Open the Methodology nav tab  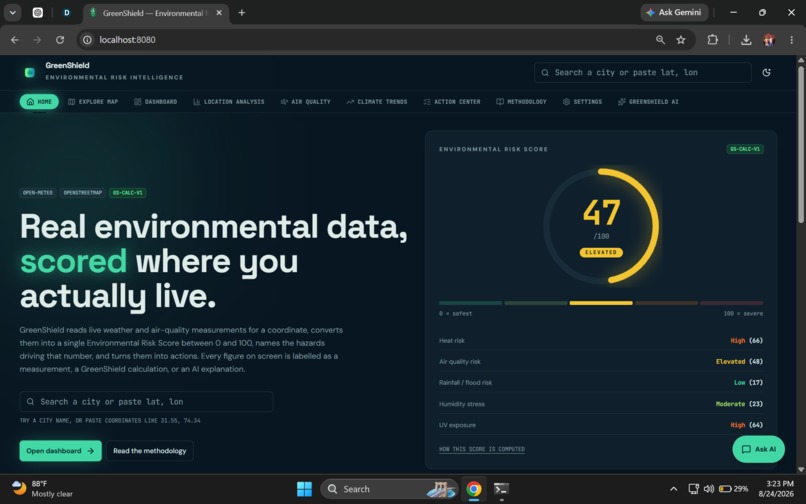[521, 102]
